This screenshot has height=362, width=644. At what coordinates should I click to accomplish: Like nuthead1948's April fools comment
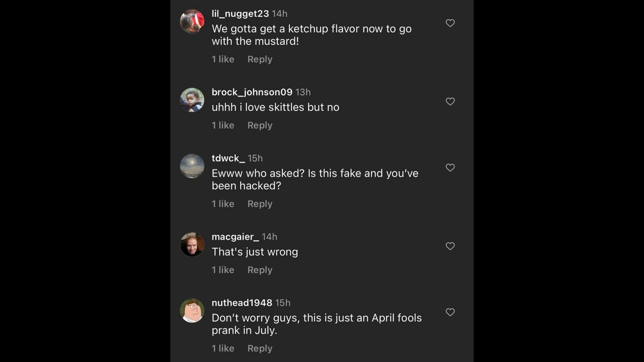click(x=450, y=312)
